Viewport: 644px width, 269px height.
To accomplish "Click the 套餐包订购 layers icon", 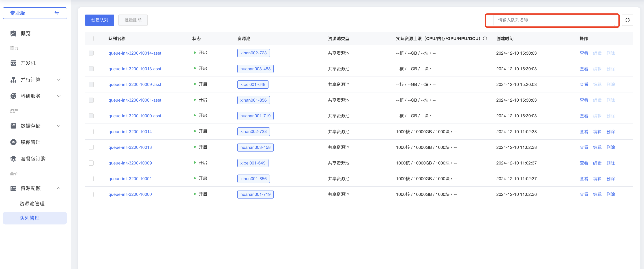I will [x=13, y=159].
